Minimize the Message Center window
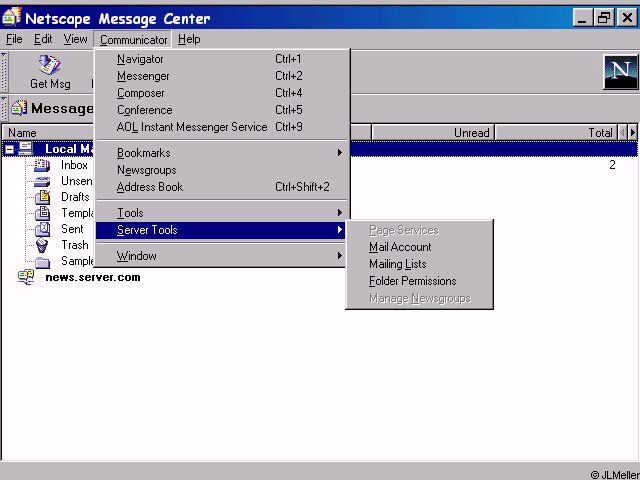The width and height of the screenshot is (640, 480). pos(582,18)
